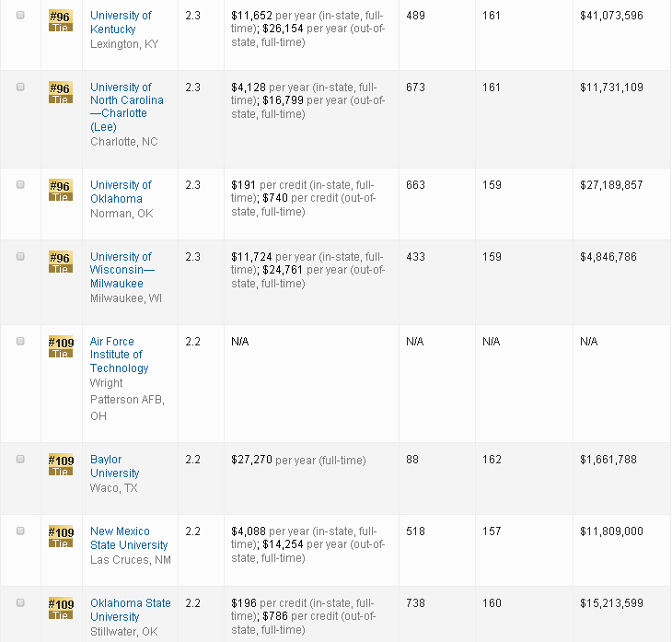Image resolution: width=672 pixels, height=642 pixels.
Task: Open the Baylor University school page
Action: coord(114,466)
